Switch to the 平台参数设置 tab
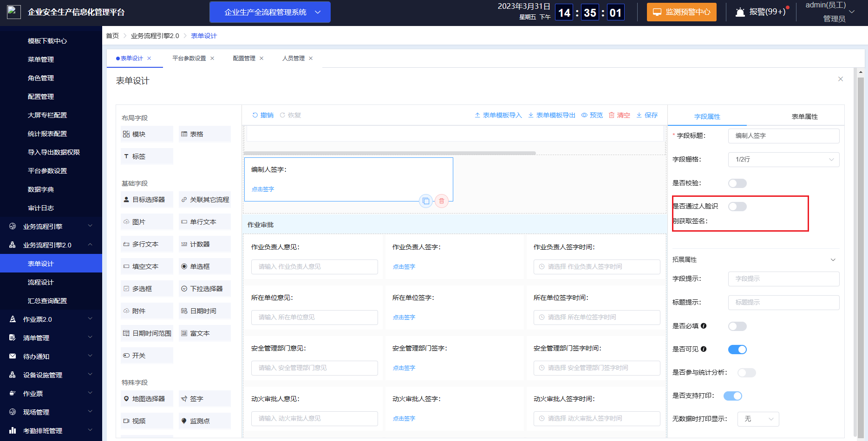The height and width of the screenshot is (441, 868). (189, 58)
